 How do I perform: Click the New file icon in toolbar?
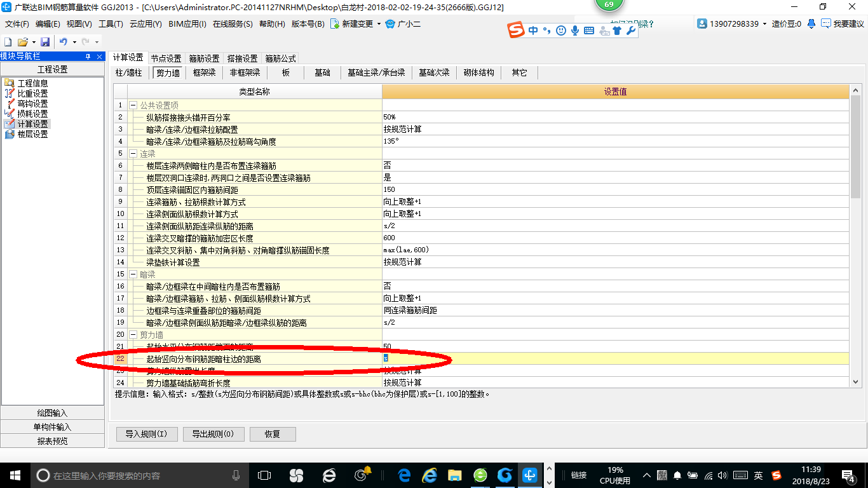(8, 41)
